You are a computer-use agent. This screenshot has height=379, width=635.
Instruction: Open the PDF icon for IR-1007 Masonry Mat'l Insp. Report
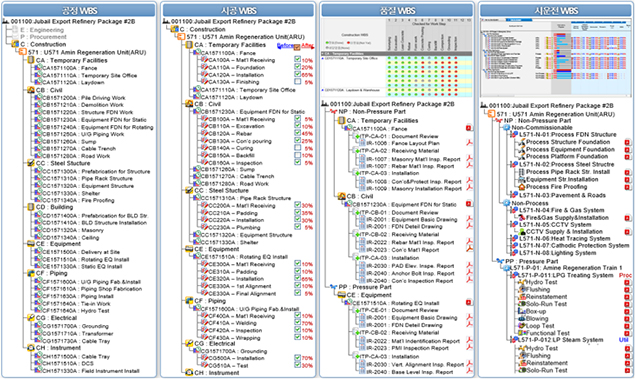[469, 159]
